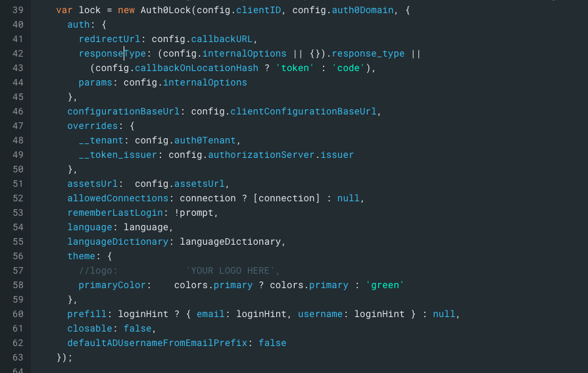588x373 pixels.
Task: Click 'auth0Domain' on line 39
Action: tap(362, 10)
